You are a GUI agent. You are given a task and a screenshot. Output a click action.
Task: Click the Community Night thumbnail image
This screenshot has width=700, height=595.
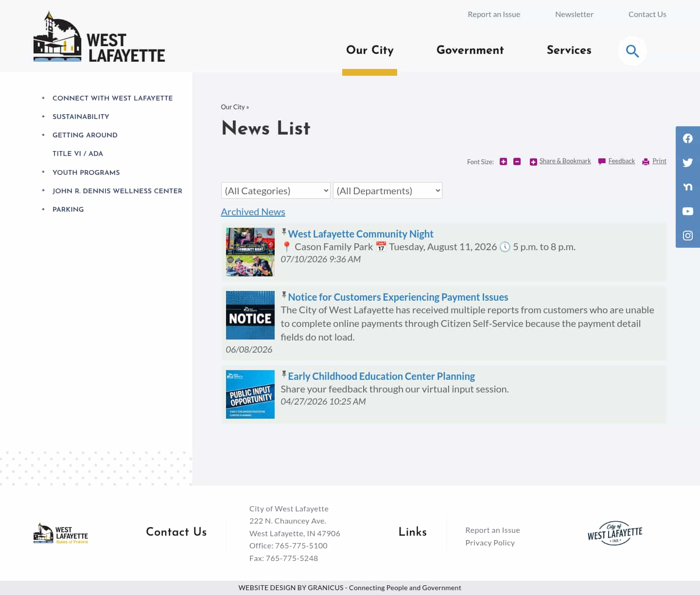click(250, 252)
